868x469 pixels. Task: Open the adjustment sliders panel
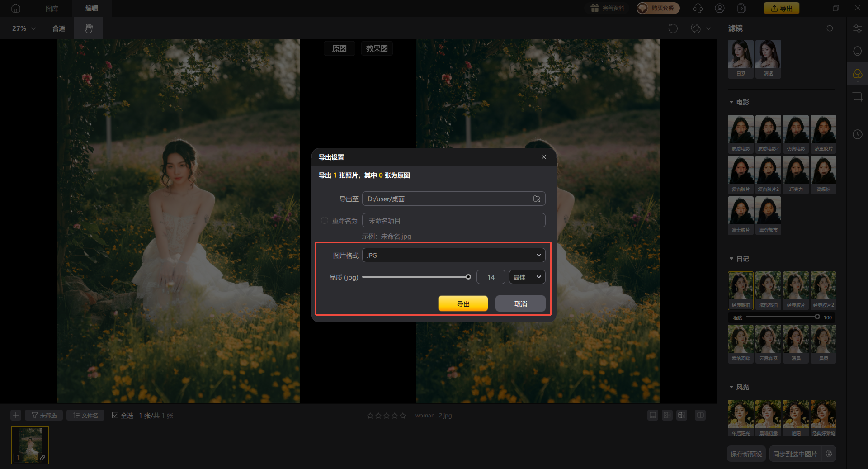(x=857, y=28)
